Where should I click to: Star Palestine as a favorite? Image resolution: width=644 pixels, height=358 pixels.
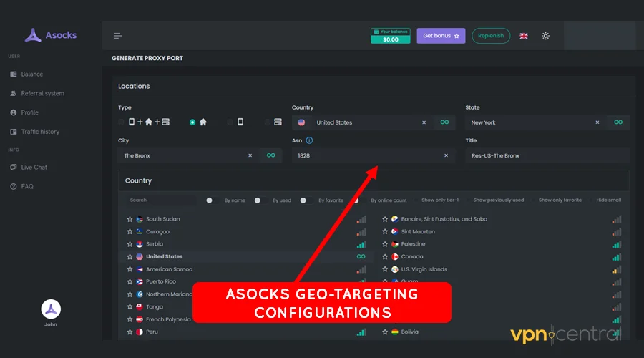[x=385, y=244]
